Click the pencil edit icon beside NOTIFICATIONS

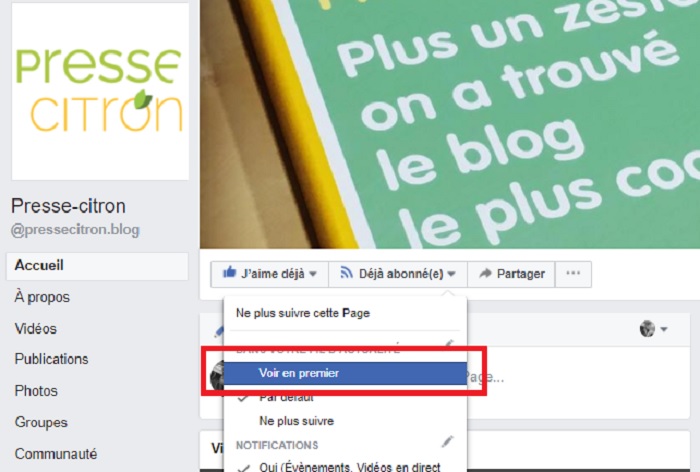[447, 442]
